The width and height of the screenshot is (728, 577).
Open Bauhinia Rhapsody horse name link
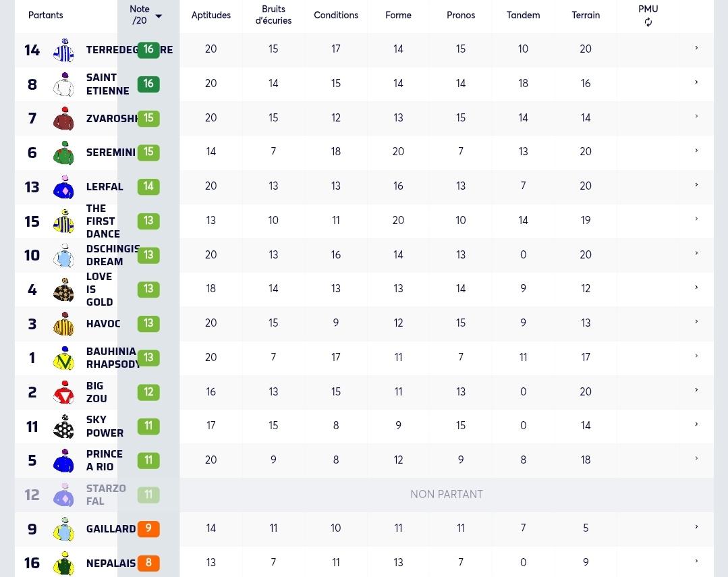[112, 358]
